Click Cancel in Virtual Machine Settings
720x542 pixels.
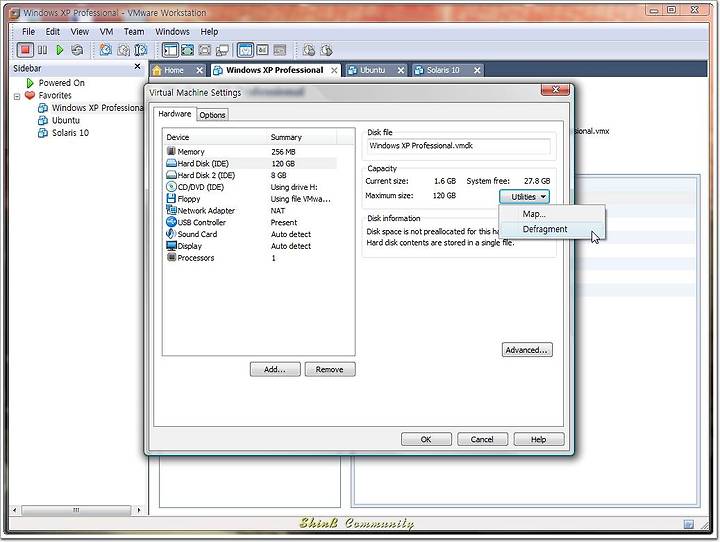coord(482,440)
